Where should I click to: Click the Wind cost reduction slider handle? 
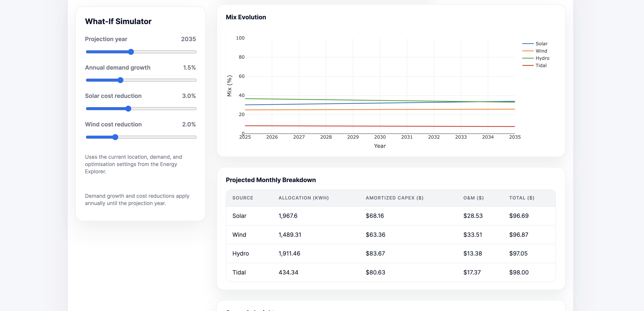(115, 137)
